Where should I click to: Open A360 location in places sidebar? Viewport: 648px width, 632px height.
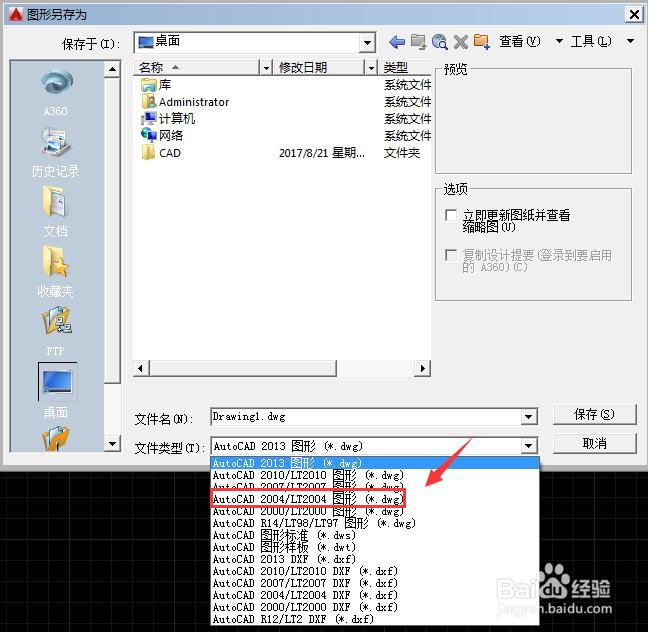pyautogui.click(x=56, y=92)
